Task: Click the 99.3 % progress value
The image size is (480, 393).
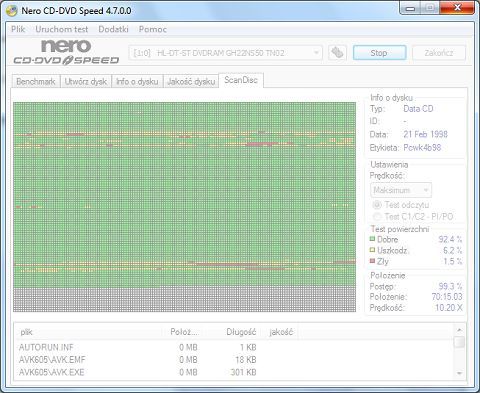Action: pyautogui.click(x=450, y=286)
